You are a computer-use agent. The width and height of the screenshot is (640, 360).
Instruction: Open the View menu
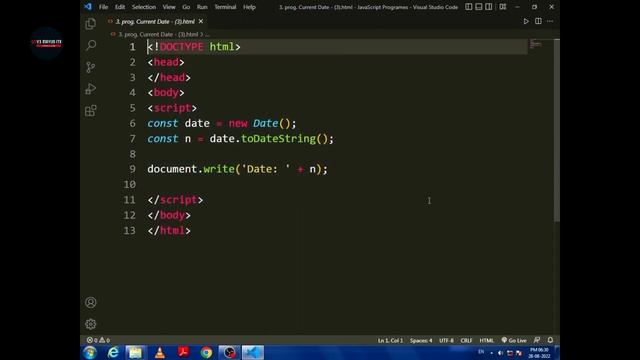[169, 7]
